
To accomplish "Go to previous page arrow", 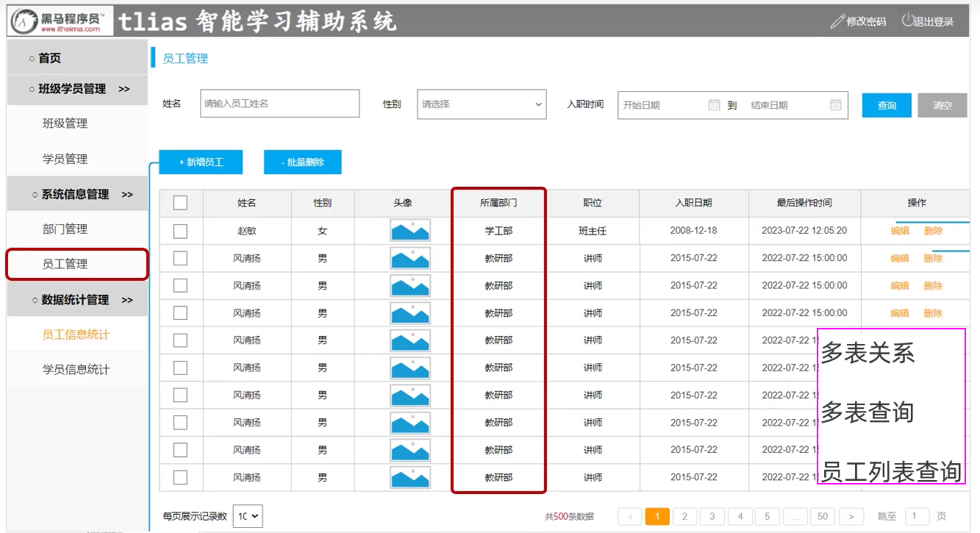I will point(630,517).
